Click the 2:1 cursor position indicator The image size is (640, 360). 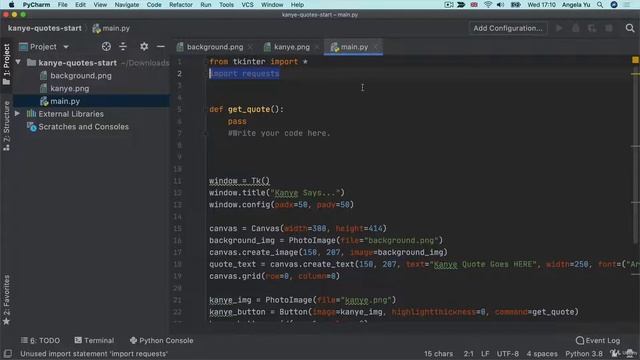point(469,353)
